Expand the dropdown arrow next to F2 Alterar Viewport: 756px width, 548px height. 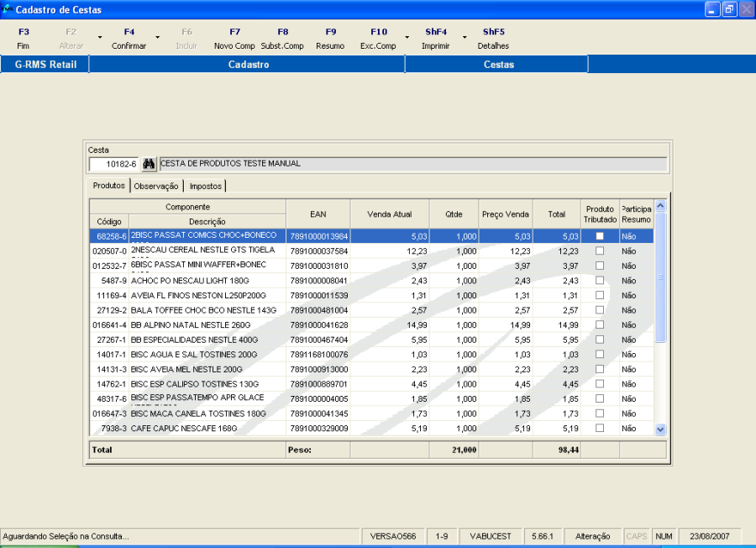pos(100,38)
